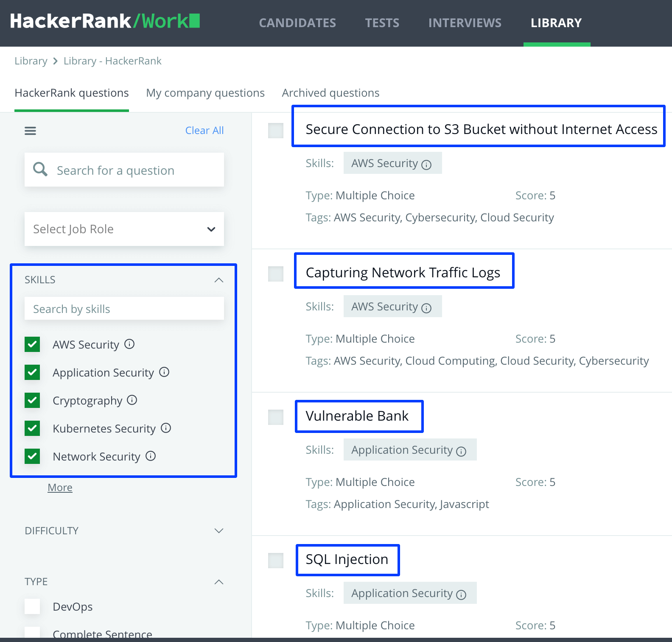Click 'Tags: AWS Security, Cybersecurity, Cloud Security'
672x642 pixels.
(x=430, y=218)
